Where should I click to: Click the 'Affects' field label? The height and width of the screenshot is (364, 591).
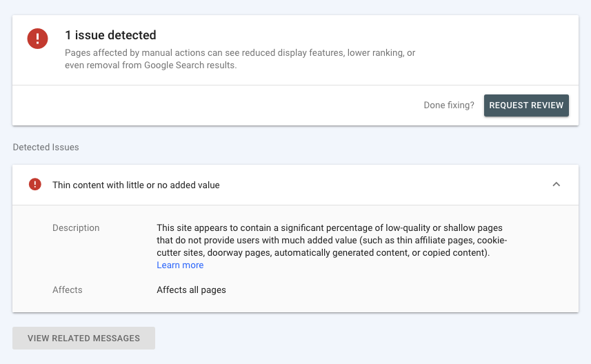tap(67, 290)
